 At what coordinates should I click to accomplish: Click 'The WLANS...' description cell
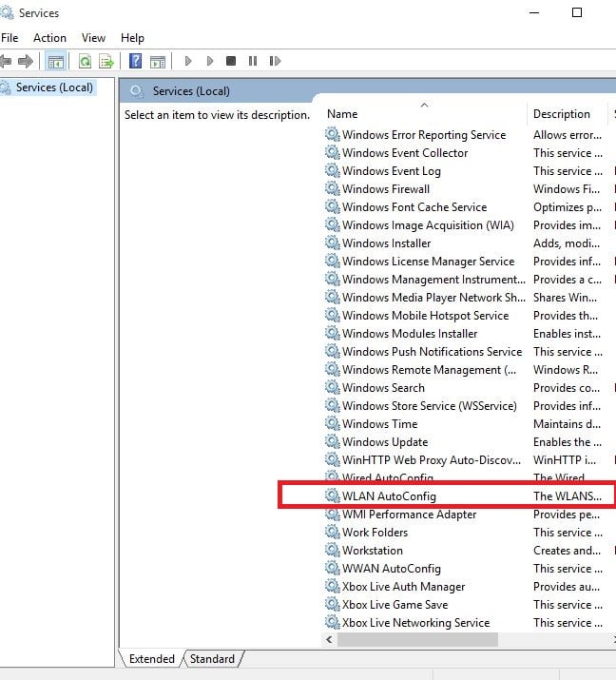coord(567,496)
